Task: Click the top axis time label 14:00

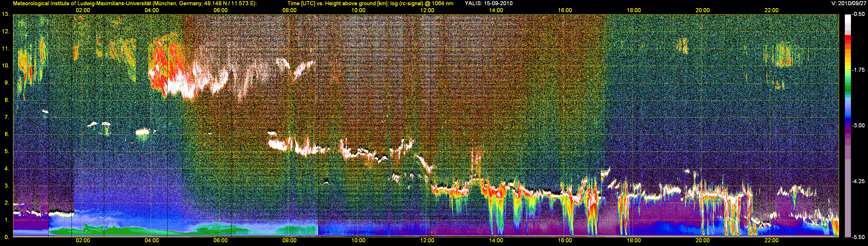Action: (496, 10)
